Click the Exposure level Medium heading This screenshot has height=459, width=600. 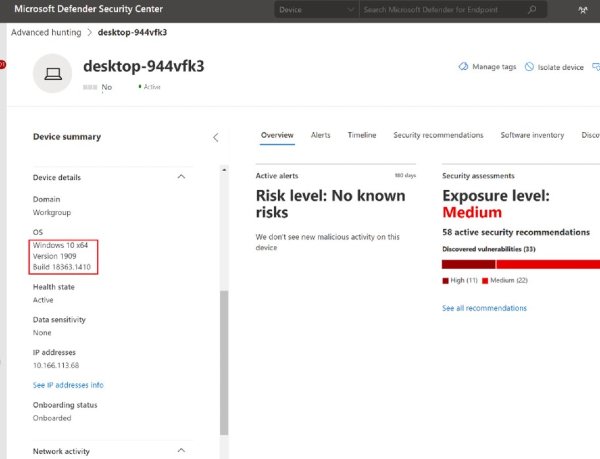pos(496,204)
